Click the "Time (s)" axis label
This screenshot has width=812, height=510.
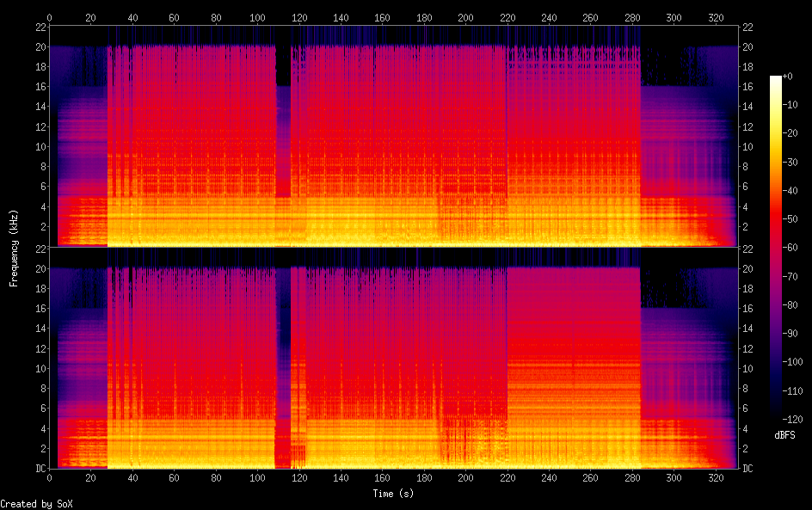point(392,494)
